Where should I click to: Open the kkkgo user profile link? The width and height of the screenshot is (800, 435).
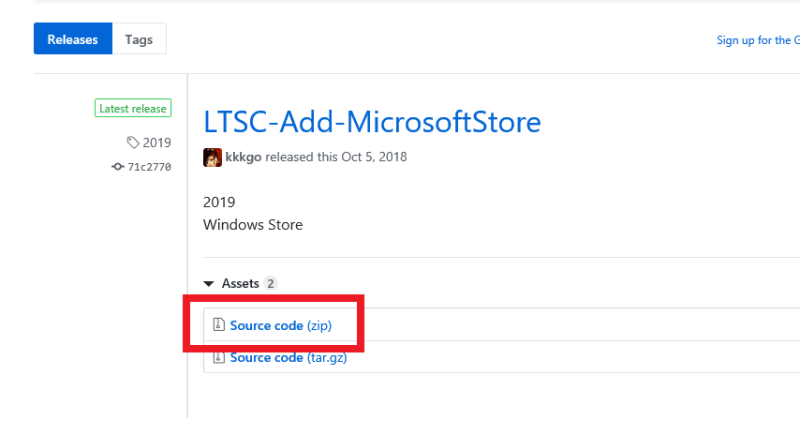[x=245, y=157]
